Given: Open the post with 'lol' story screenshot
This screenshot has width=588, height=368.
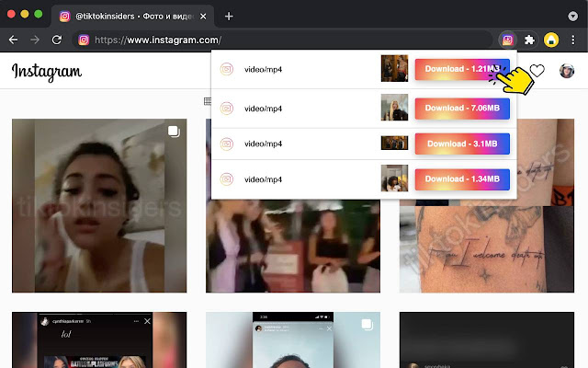Looking at the screenshot, I should click(x=99, y=339).
